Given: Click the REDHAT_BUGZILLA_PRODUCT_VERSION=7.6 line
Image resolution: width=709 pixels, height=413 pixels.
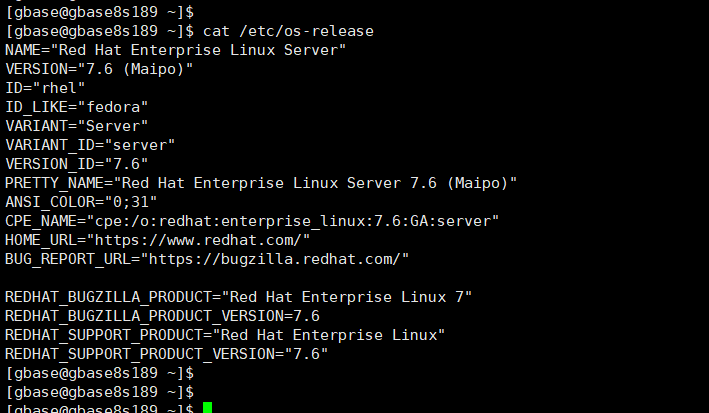Looking at the screenshot, I should pyautogui.click(x=162, y=316).
